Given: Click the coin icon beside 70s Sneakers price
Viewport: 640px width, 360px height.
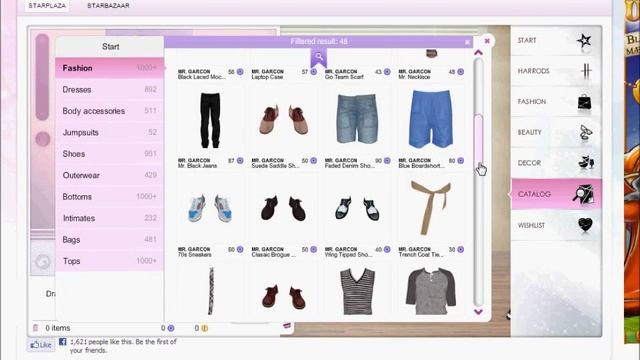Looking at the screenshot, I should [240, 249].
